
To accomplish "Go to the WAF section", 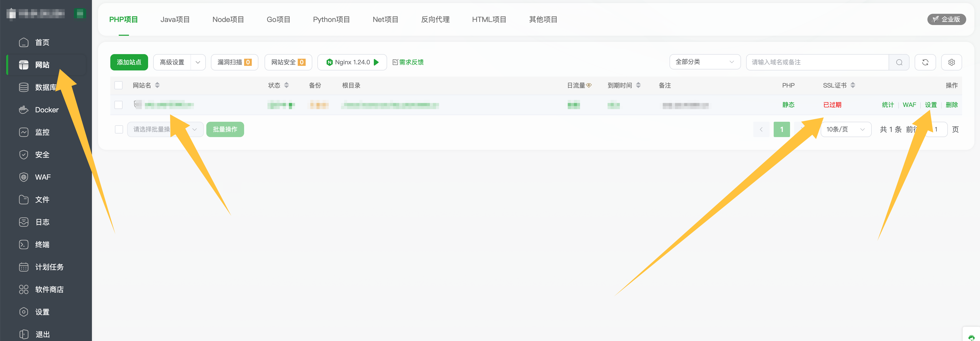I will click(x=43, y=177).
